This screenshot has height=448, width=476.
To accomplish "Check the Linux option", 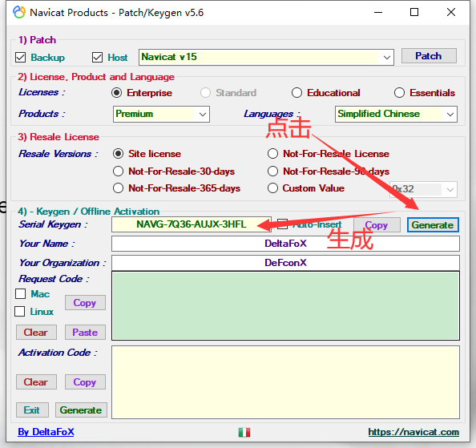I will [x=20, y=312].
